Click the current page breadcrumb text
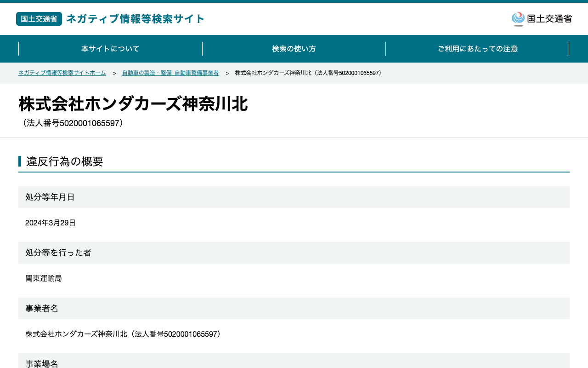Viewport: 588px width, 368px height. tap(309, 73)
